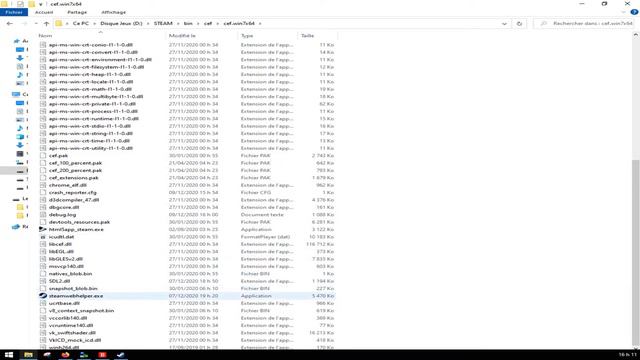Refresh the folder with the refresh button
640x360 pixels.
tap(519, 24)
